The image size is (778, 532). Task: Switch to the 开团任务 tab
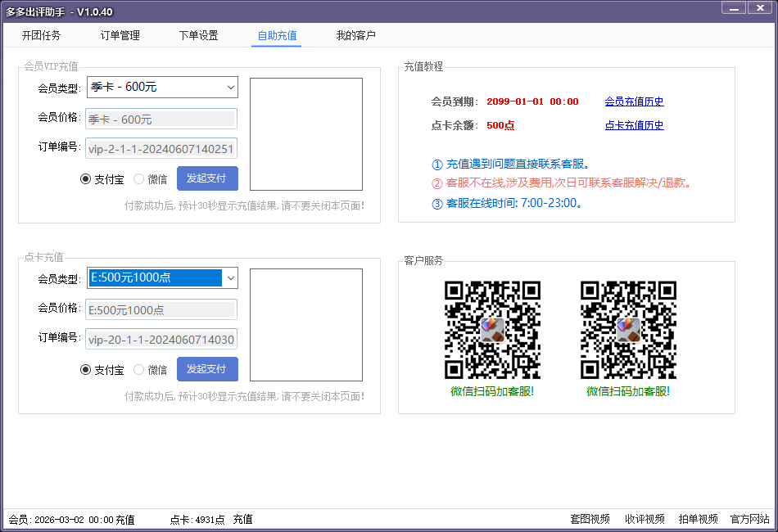pyautogui.click(x=41, y=36)
